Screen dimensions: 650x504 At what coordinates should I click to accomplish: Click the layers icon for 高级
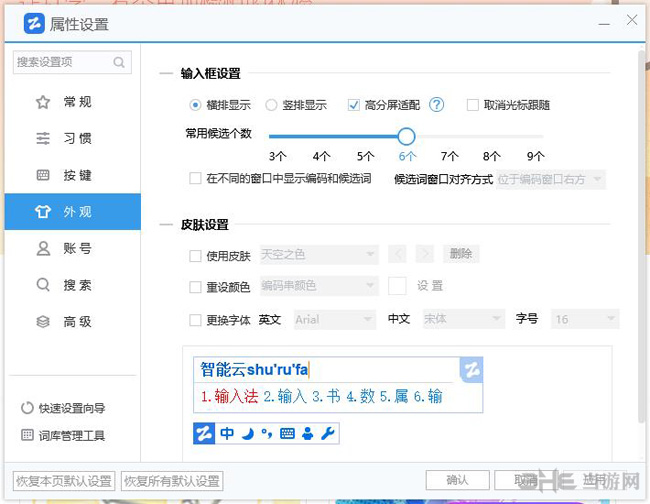pos(43,321)
